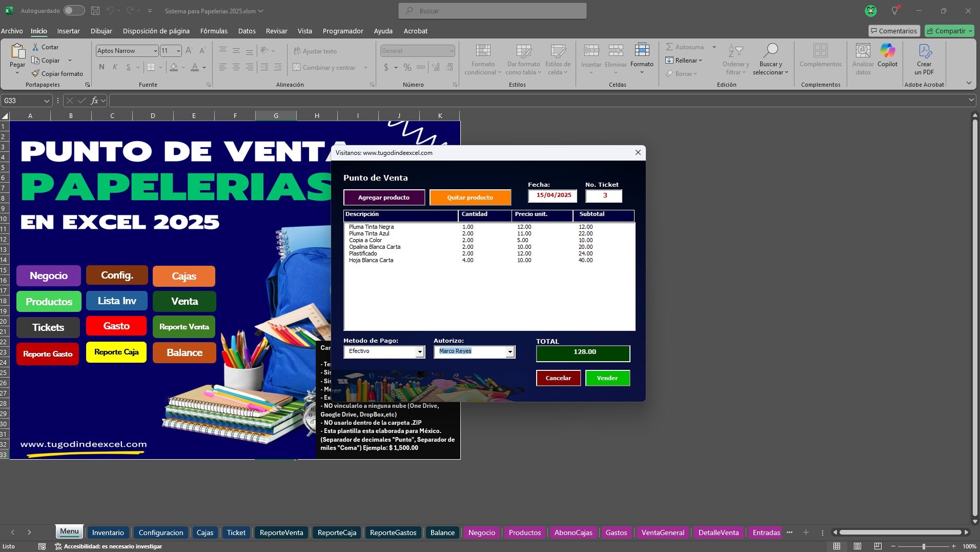Click the No. Ticket field
The image size is (980, 552).
point(604,195)
